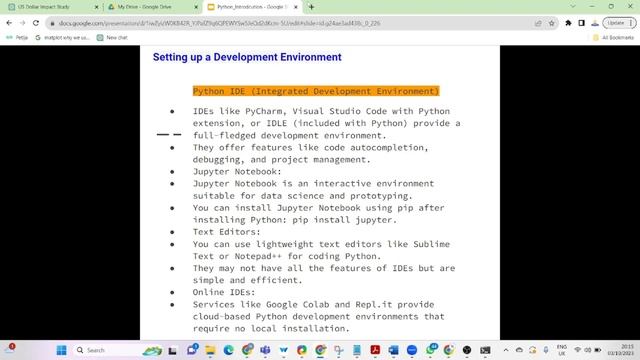Image resolution: width=640 pixels, height=360 pixels.
Task: Click the Update button in Chrome
Action: click(x=619, y=23)
